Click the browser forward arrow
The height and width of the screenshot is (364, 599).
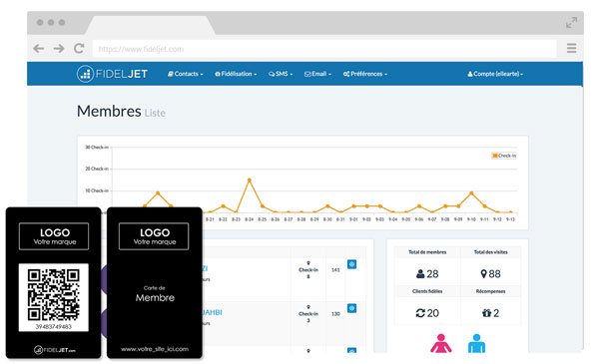(59, 49)
